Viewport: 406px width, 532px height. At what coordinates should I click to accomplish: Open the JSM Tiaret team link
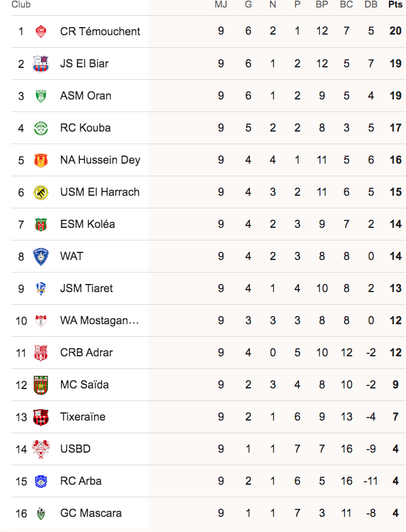(x=86, y=288)
